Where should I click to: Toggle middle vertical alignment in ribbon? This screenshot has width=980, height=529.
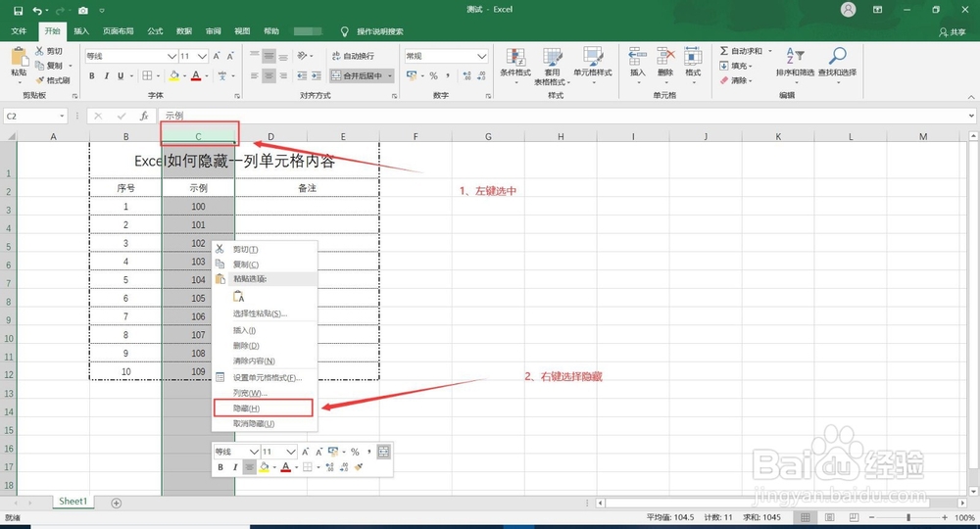[x=269, y=56]
